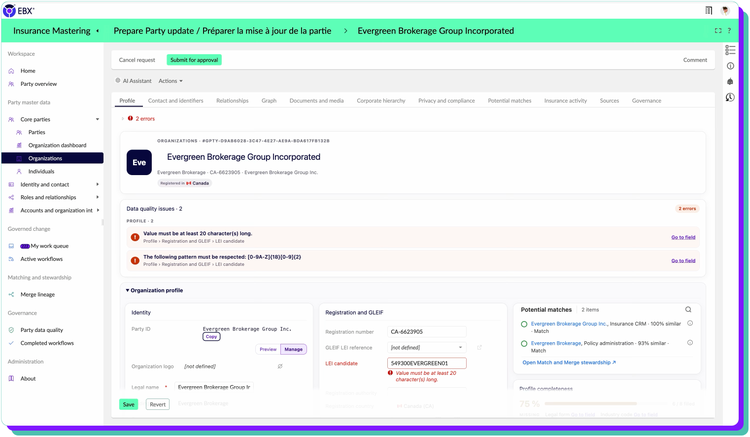The width and height of the screenshot is (750, 437).
Task: Click the Home icon in sidebar
Action: pyautogui.click(x=11, y=71)
